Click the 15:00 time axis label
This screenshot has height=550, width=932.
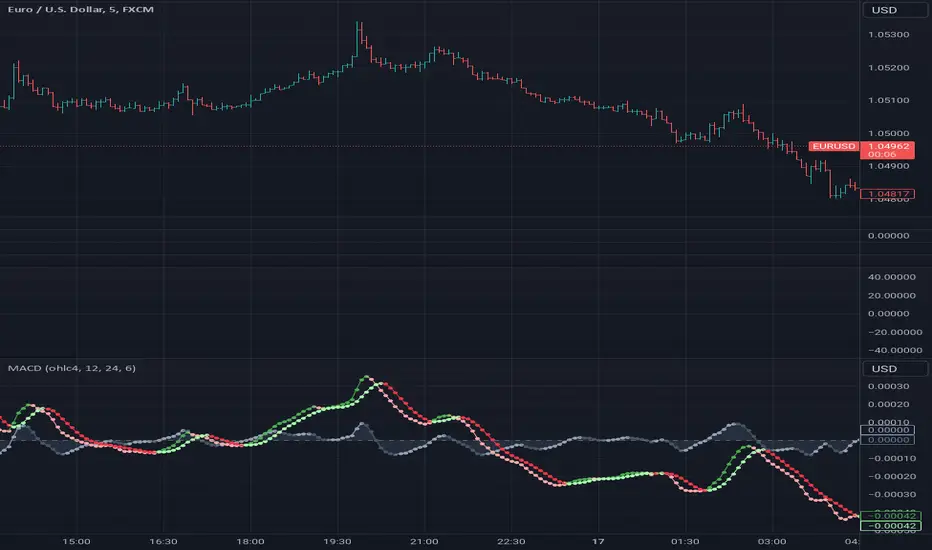(x=76, y=541)
